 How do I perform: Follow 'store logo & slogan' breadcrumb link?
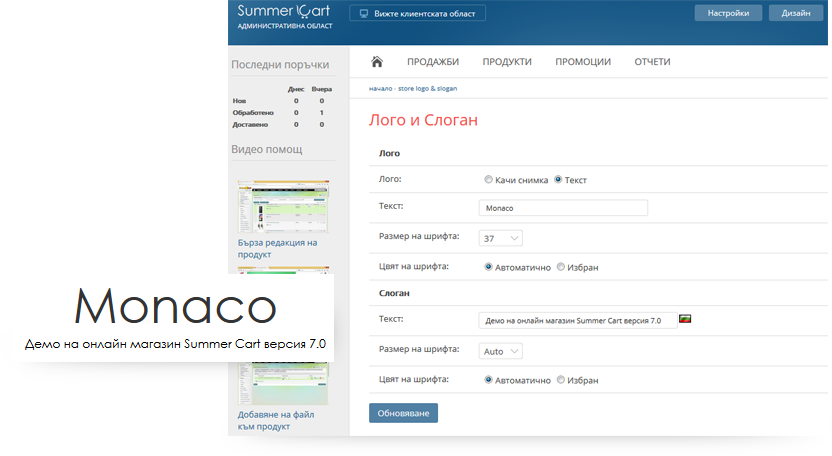pos(427,89)
